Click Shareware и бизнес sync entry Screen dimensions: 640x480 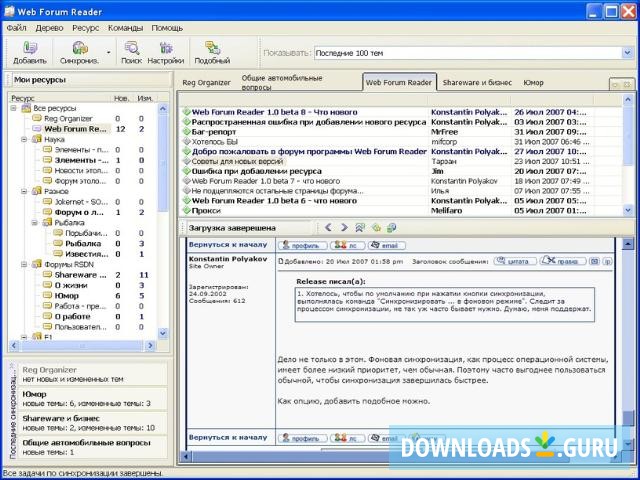tap(93, 423)
